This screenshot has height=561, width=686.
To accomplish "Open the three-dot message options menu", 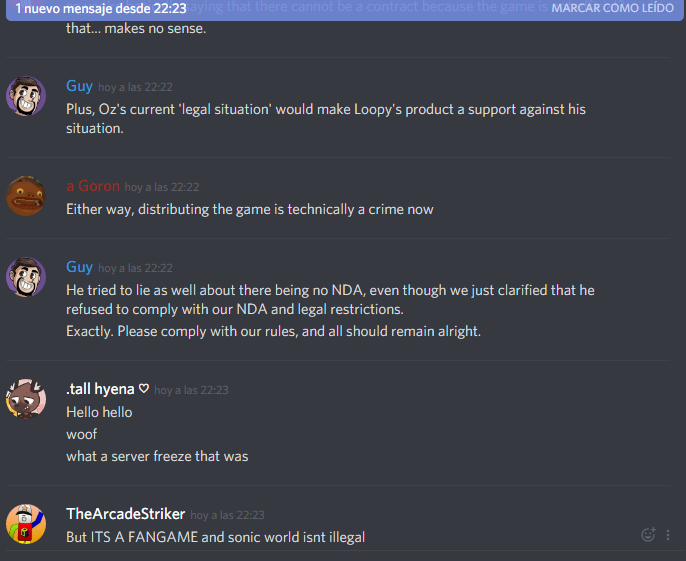I will (x=668, y=535).
